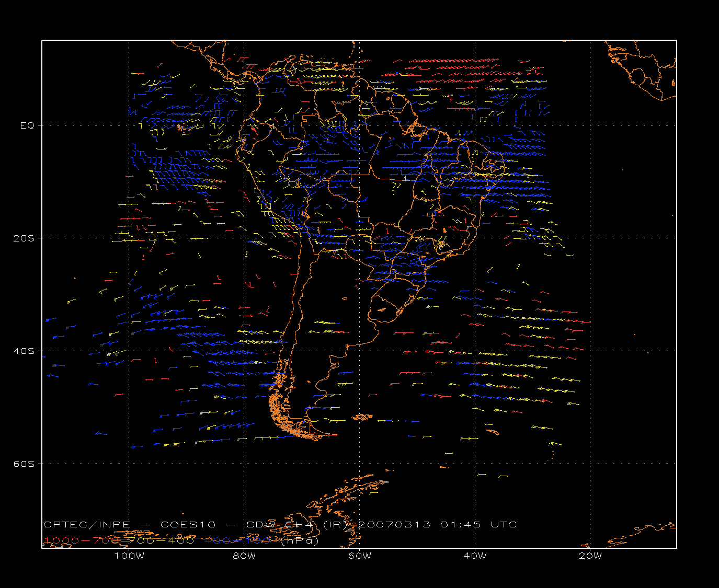Click the CDW CH4 (IR) channel text
The width and height of the screenshot is (719, 588).
(296, 524)
